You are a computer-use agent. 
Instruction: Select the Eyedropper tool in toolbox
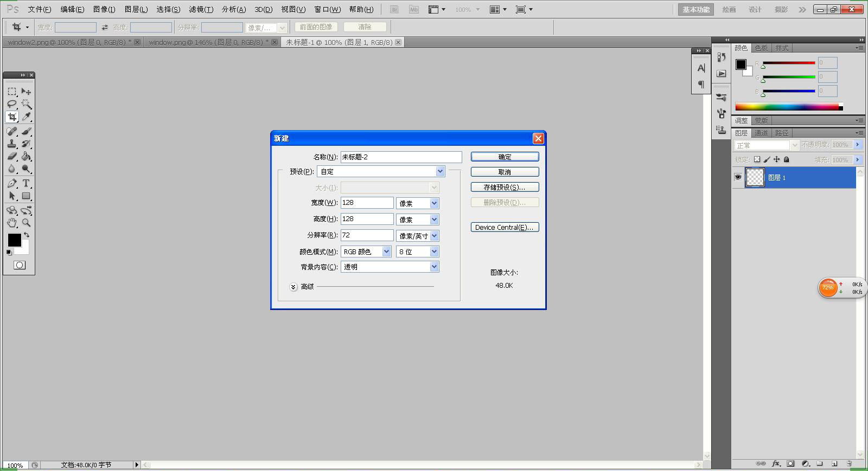pyautogui.click(x=26, y=117)
